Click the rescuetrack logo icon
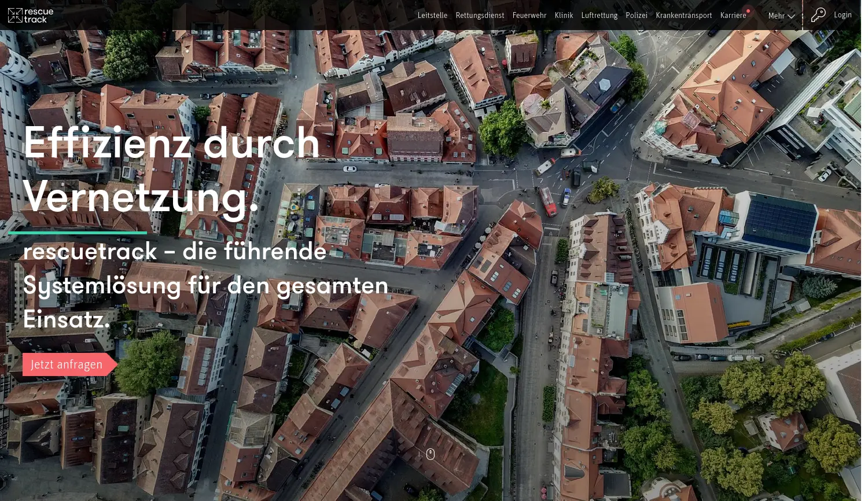The image size is (868, 501). (x=16, y=15)
